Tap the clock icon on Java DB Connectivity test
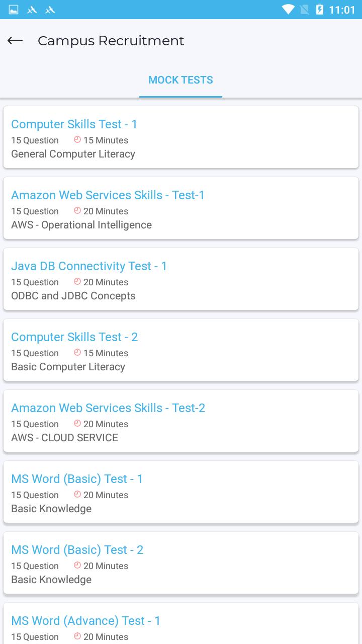 77,282
